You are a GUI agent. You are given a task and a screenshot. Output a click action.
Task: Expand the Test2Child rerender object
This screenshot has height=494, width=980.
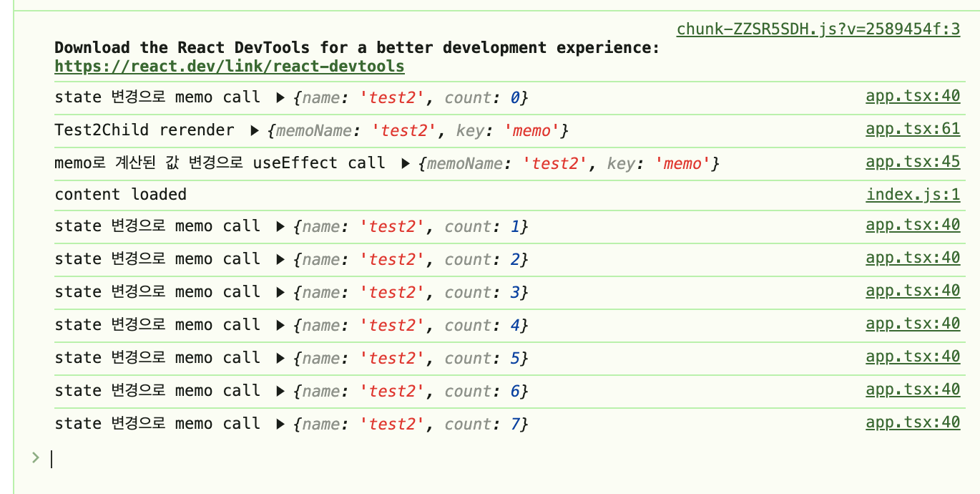click(254, 130)
